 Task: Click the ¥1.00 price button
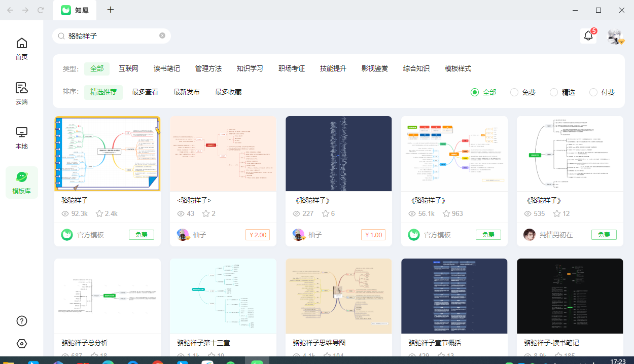[373, 235]
